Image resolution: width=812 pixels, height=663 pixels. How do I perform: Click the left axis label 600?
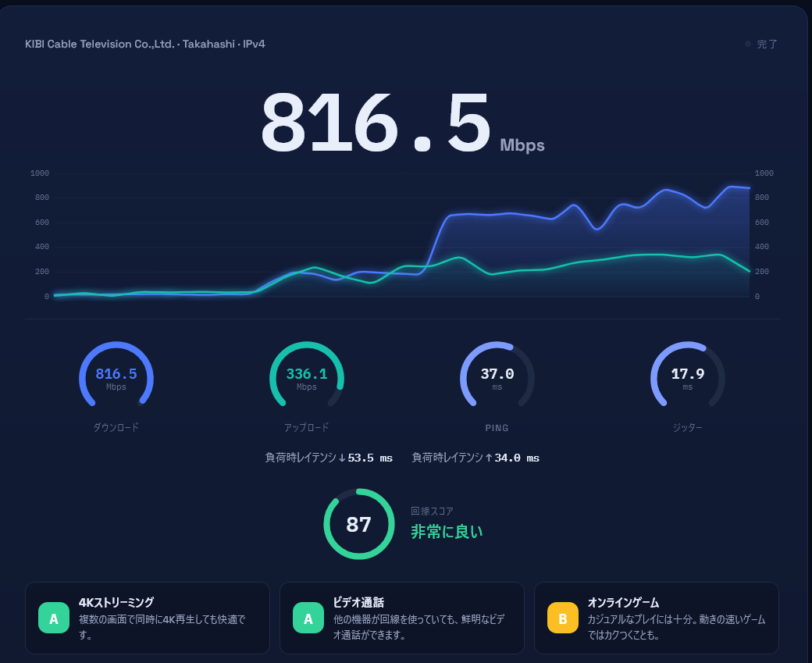pyautogui.click(x=42, y=223)
